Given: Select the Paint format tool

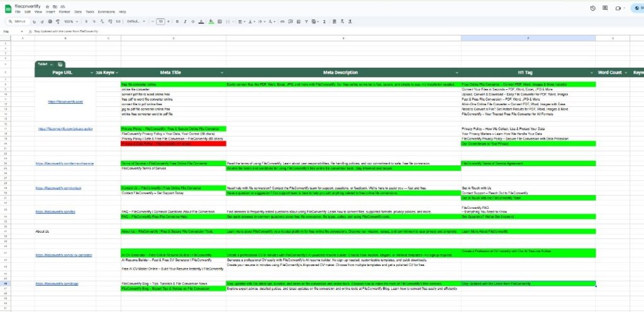Looking at the screenshot, I should pyautogui.click(x=58, y=21).
